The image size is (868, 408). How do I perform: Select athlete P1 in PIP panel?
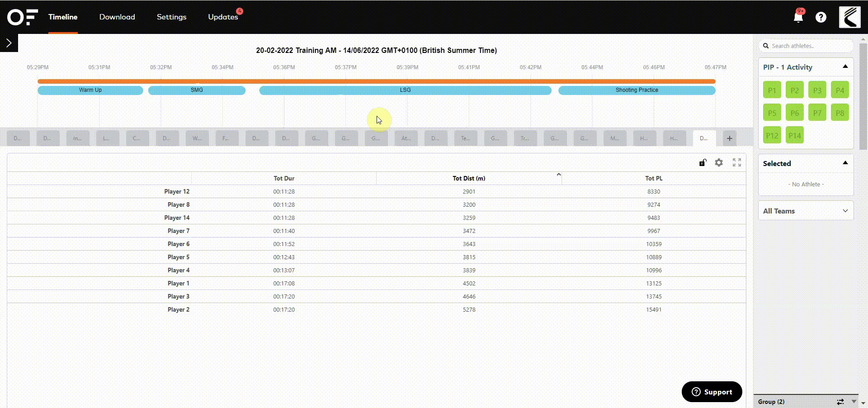coord(772,90)
